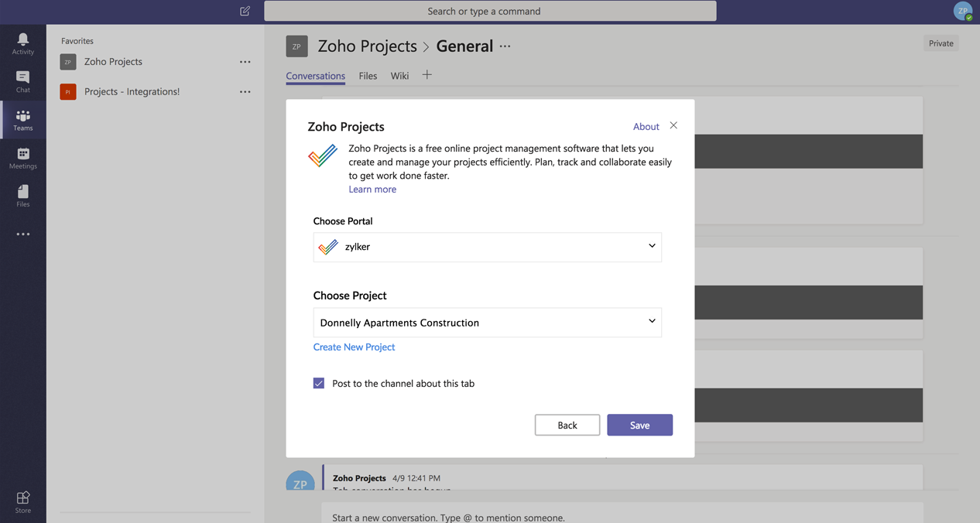Open the Activity bell icon
980x523 pixels.
(x=23, y=43)
